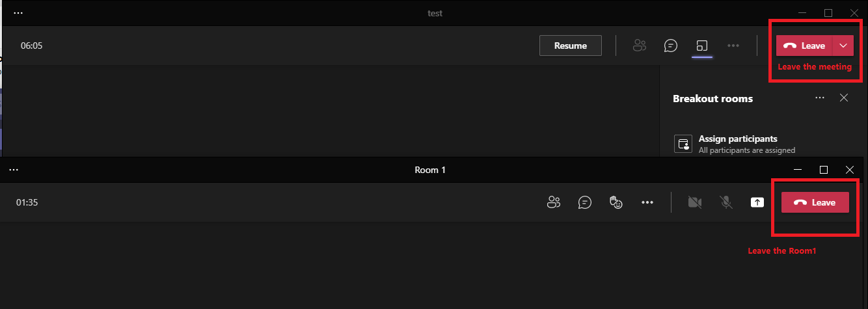The image size is (868, 309).
Task: Show participants in Room 1
Action: [x=554, y=202]
